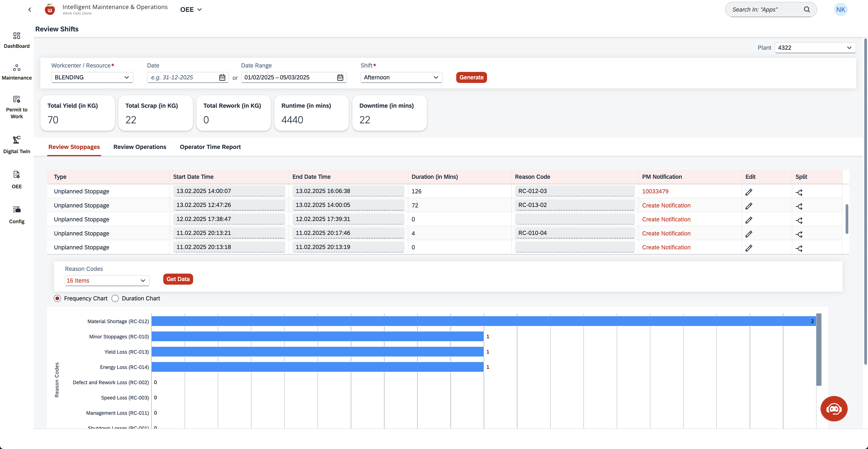Click the Runtime (in mins) card
This screenshot has width=868, height=449.
[x=311, y=113]
